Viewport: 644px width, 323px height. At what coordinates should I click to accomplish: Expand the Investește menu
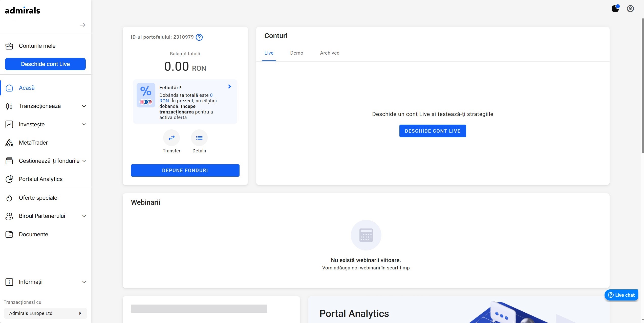pos(46,124)
